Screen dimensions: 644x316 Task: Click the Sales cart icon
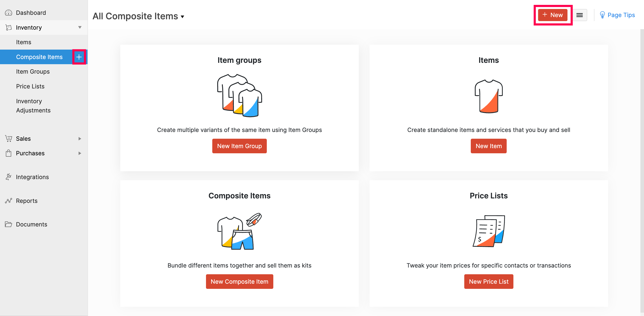(x=9, y=138)
